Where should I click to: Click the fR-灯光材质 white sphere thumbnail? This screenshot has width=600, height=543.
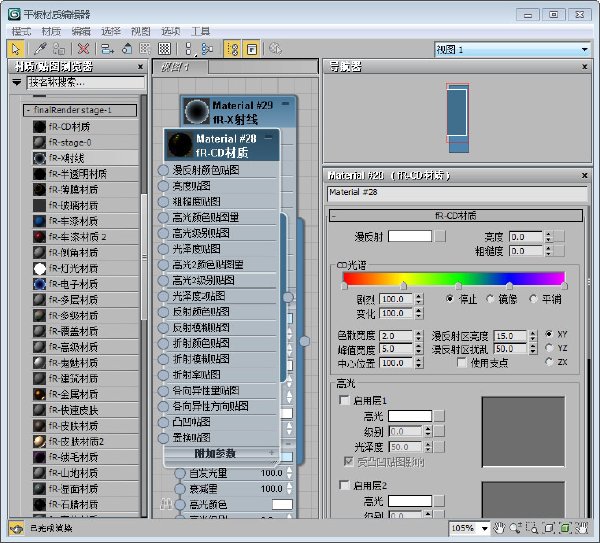(x=39, y=269)
